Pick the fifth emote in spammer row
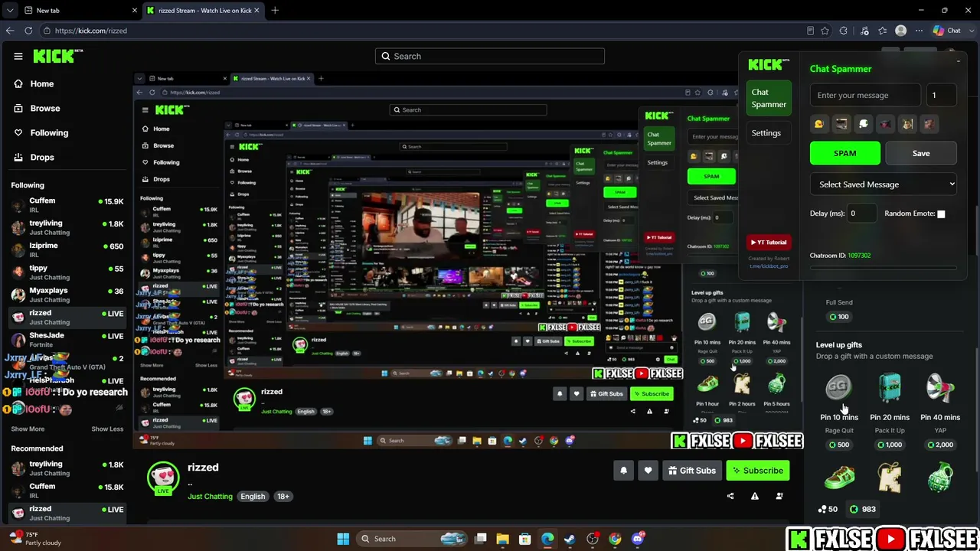Image resolution: width=980 pixels, height=551 pixels. [907, 124]
